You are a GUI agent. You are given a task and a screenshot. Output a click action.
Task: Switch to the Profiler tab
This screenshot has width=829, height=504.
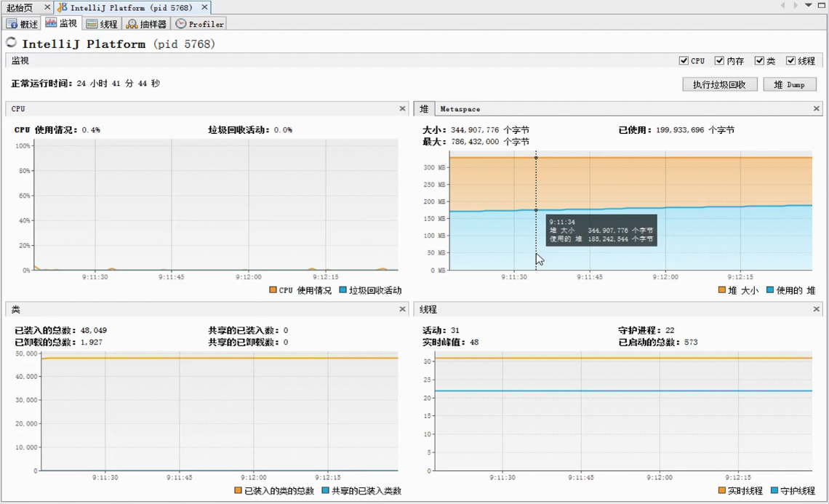click(200, 24)
